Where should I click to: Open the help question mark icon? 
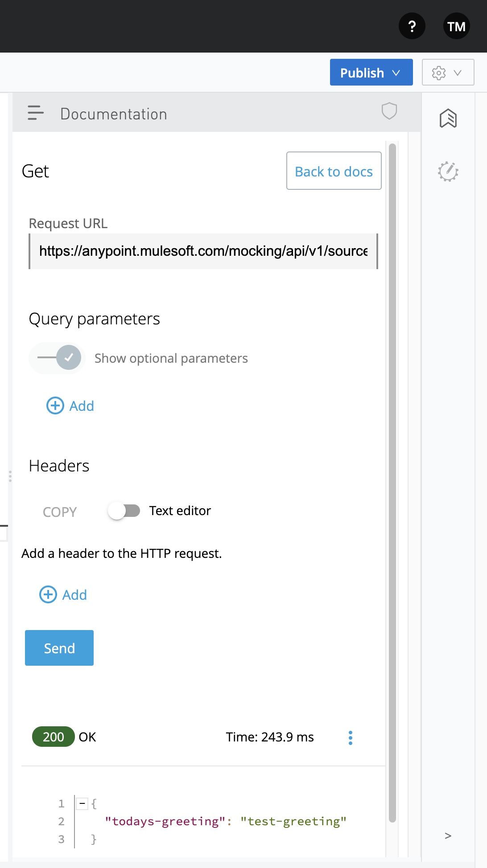[x=412, y=26]
